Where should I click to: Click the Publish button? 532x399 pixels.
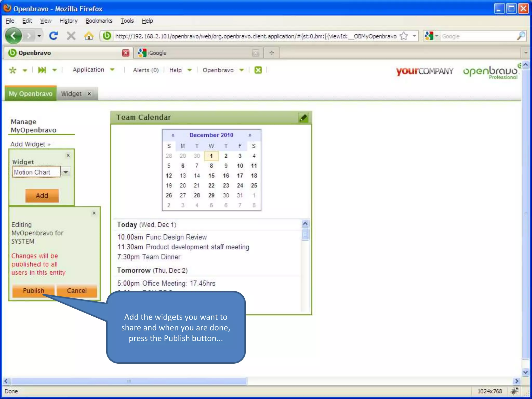point(34,291)
